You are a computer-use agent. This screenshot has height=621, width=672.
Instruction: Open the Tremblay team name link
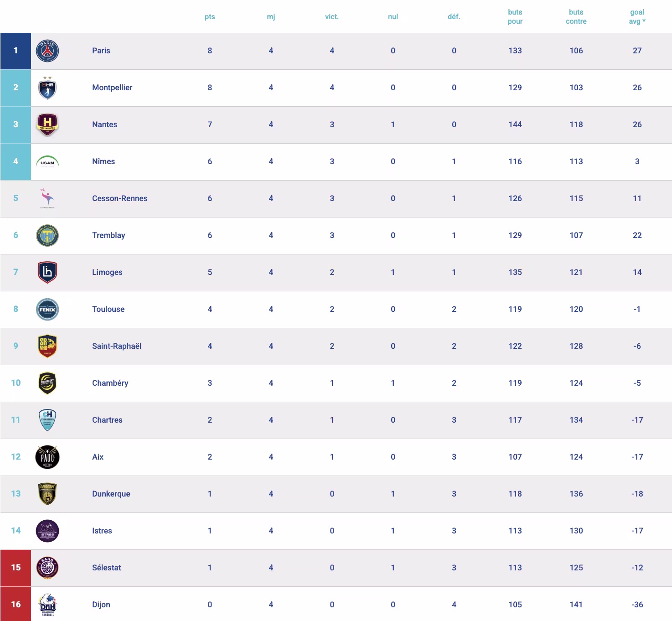click(x=109, y=235)
